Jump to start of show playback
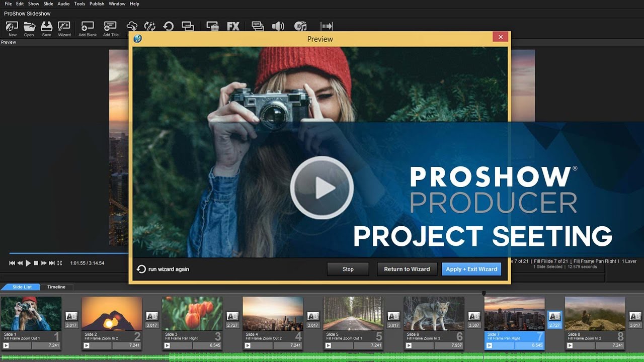This screenshot has height=362, width=644. coord(12,263)
